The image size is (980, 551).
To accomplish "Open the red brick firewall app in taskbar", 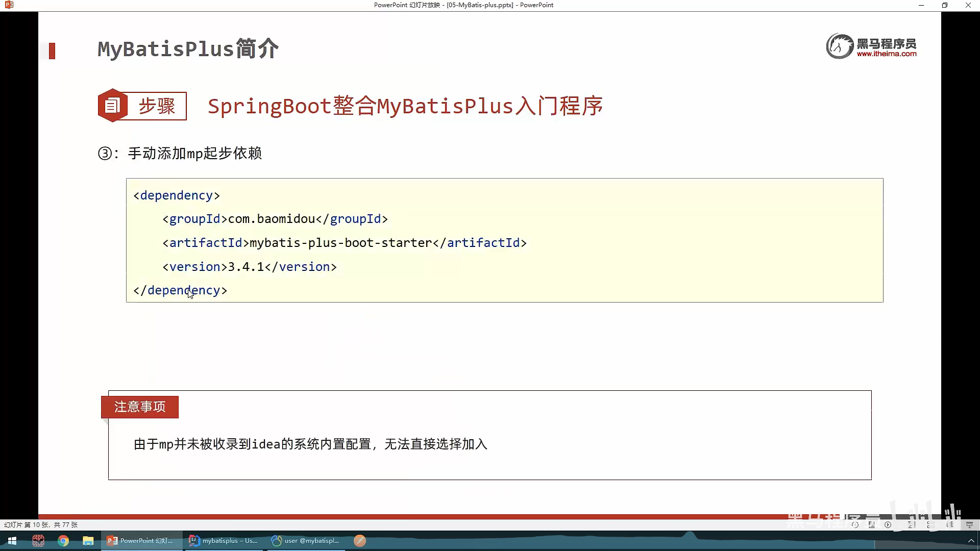I will (38, 541).
